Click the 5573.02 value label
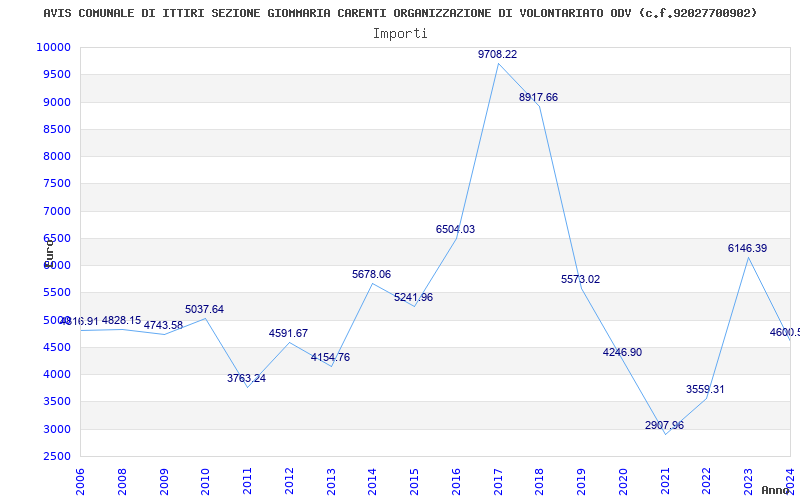Viewport: 800px width, 500px height. pyautogui.click(x=580, y=279)
